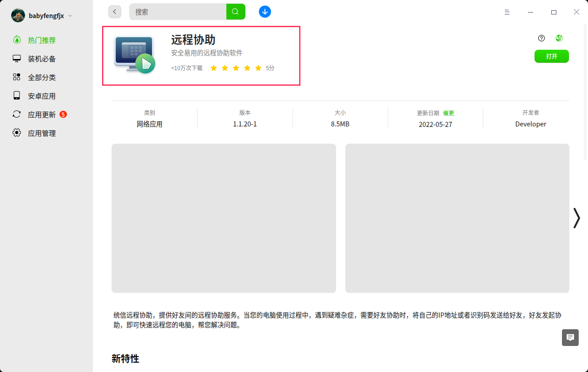Click the user avatar picture

(18, 15)
